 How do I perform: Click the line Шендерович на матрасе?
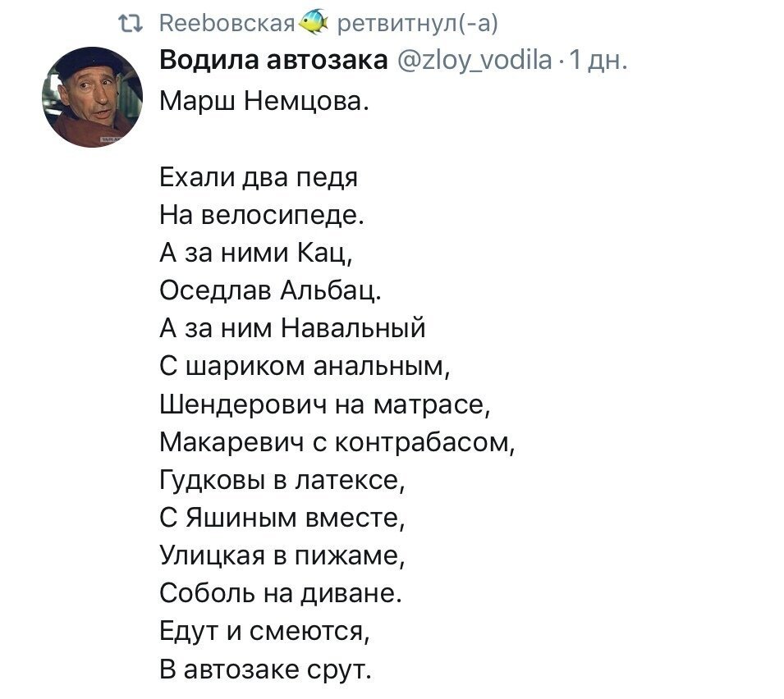(325, 404)
